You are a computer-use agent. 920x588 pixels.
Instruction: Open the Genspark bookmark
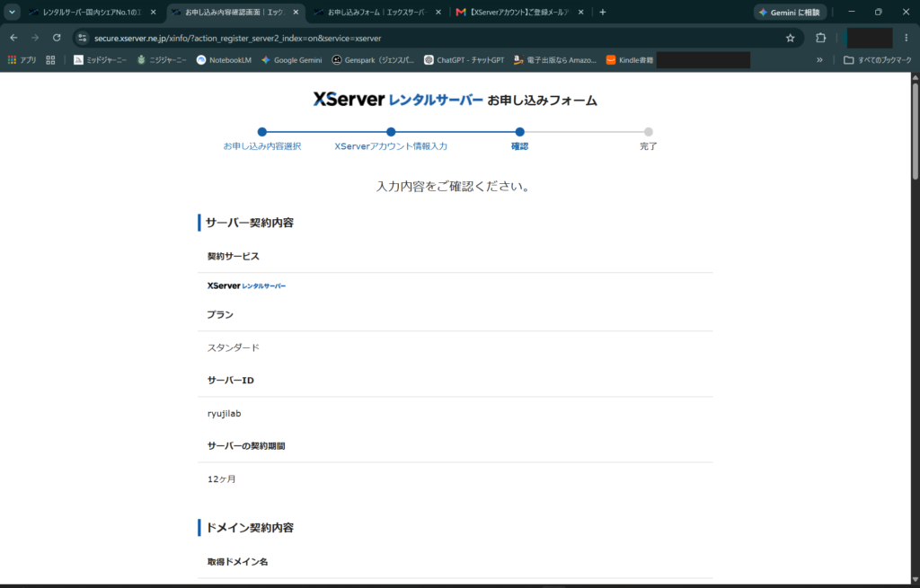[373, 60]
